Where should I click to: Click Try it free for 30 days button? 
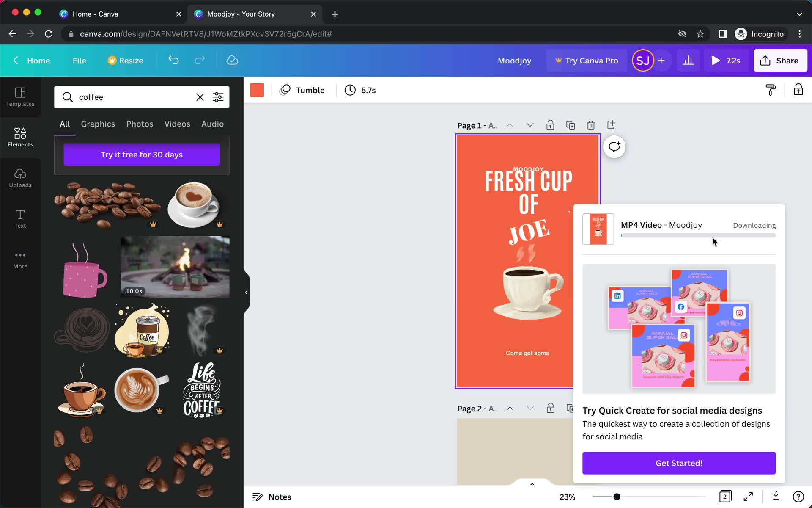point(142,155)
